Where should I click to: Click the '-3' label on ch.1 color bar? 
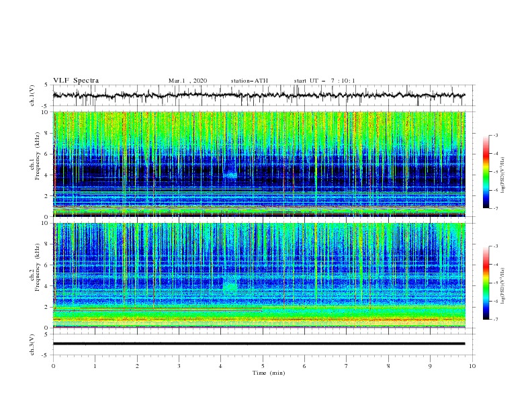(x=495, y=135)
